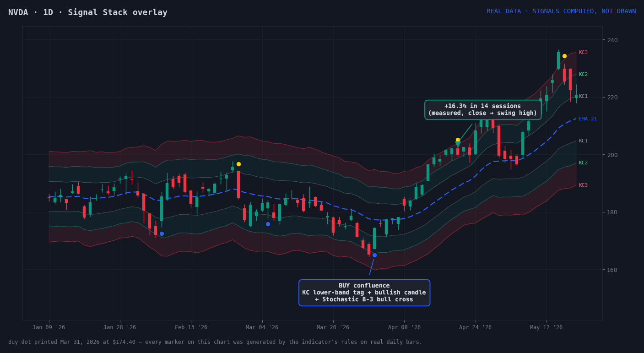The image size is (644, 353).
Task: Click the blue buy dot just after Mar 04
Action: click(268, 224)
